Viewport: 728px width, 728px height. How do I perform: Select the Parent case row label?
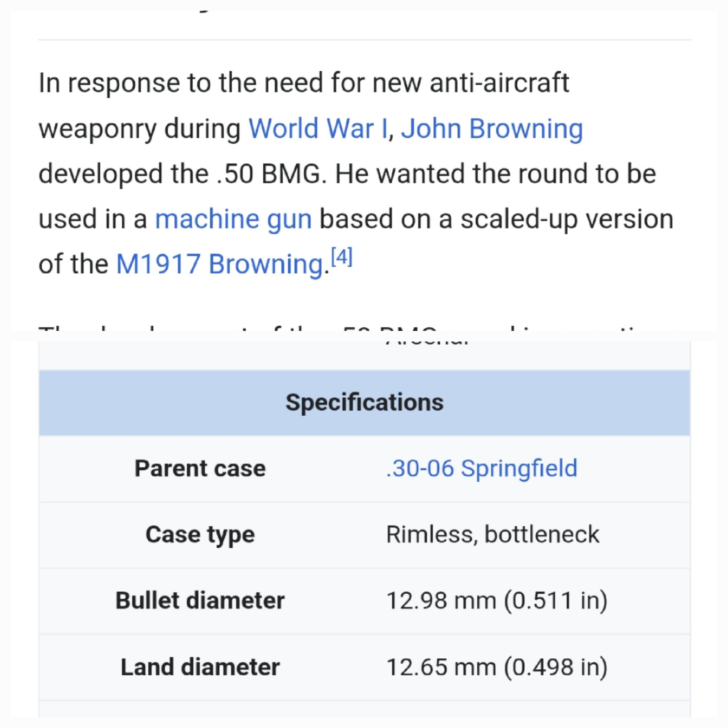tap(200, 469)
